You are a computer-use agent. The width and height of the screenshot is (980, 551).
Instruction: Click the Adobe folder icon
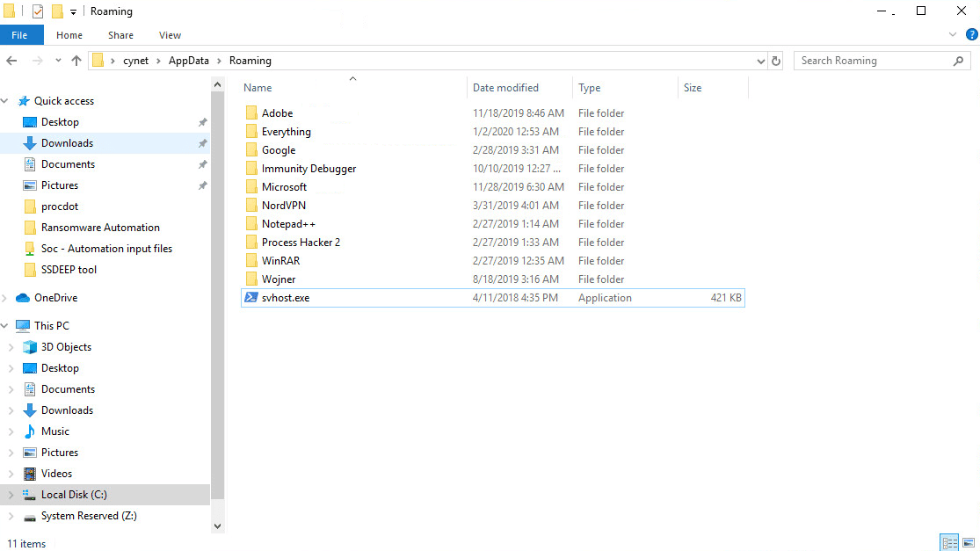(251, 113)
